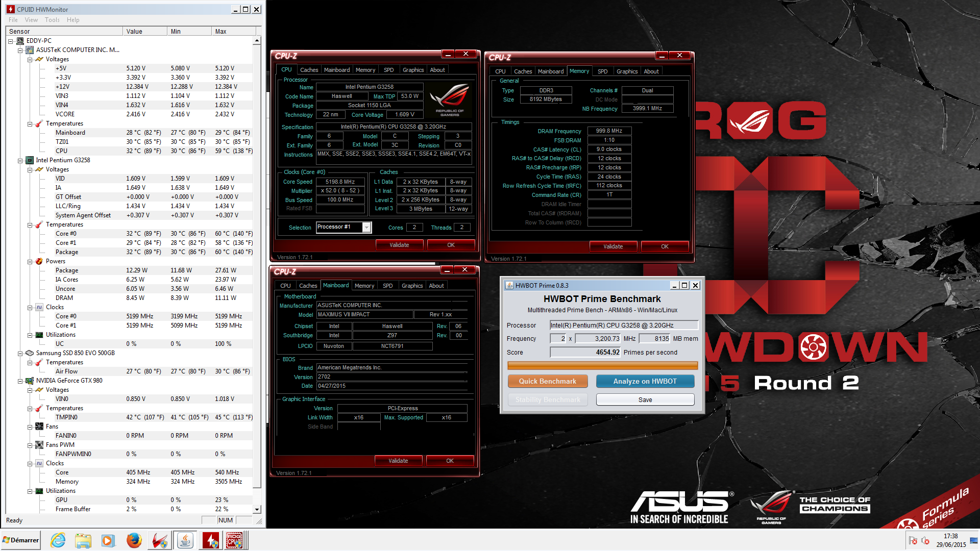Switch to Graphics tab in CPU-Z Mainboard window

pyautogui.click(x=412, y=286)
